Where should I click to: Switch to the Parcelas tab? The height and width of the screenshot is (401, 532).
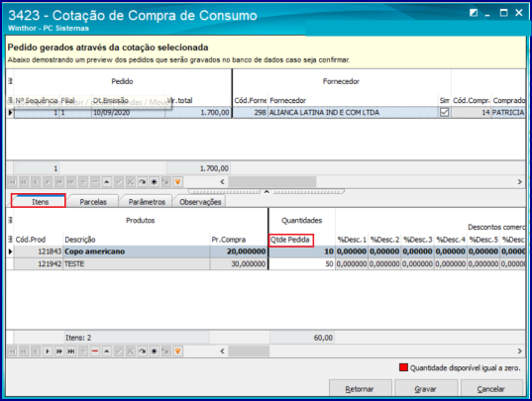tap(93, 202)
